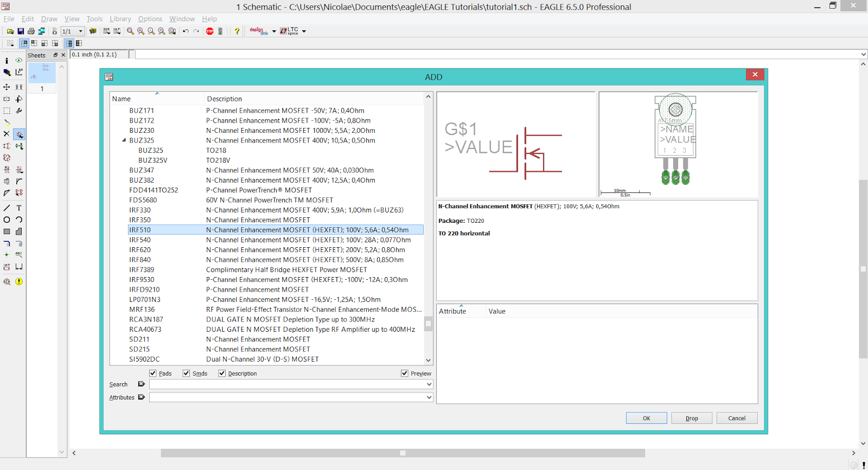868x470 pixels.
Task: Open the Edit menu
Action: tap(28, 19)
